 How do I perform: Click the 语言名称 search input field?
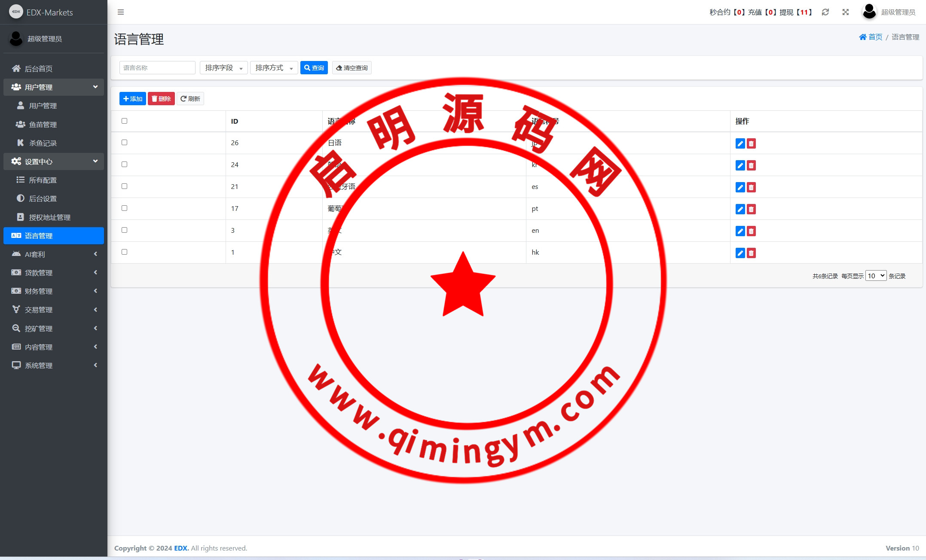point(157,68)
